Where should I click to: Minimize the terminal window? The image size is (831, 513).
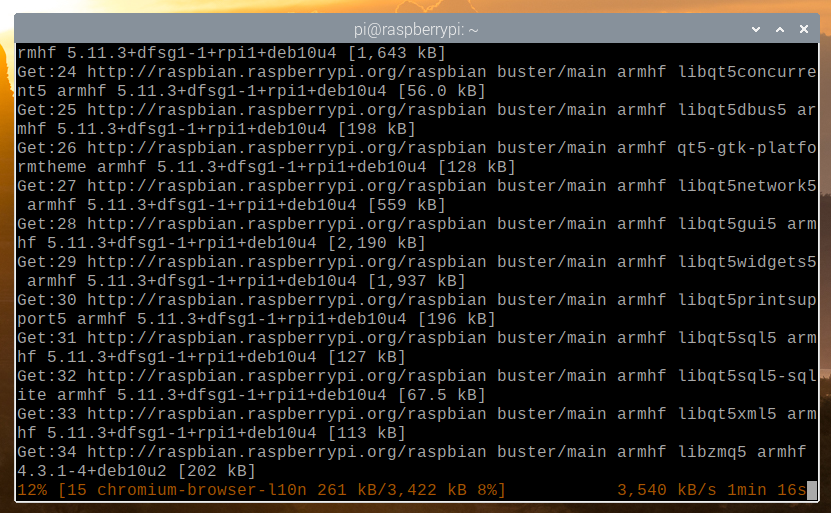tap(757, 28)
